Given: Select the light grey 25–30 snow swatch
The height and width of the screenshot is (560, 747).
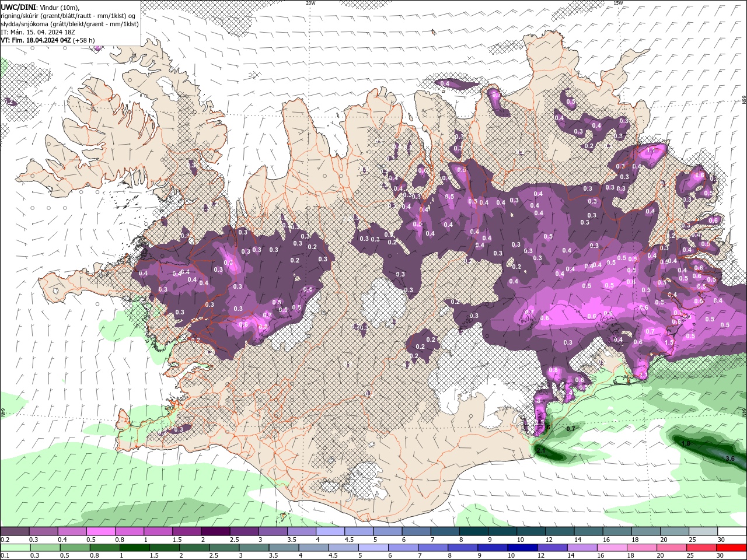Looking at the screenshot, I should 703,531.
